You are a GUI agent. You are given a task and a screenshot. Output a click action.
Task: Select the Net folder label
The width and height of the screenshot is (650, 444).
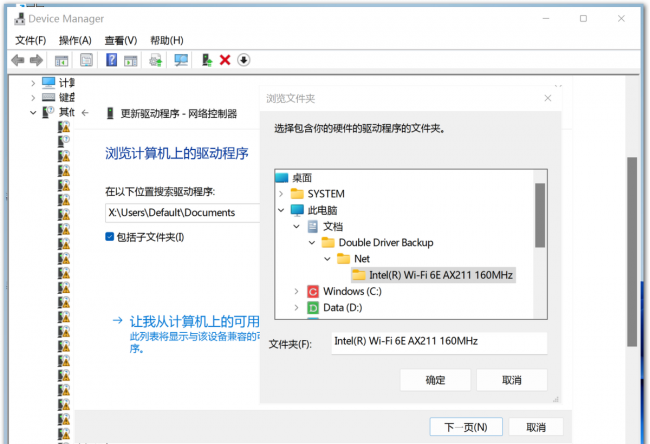pyautogui.click(x=362, y=259)
